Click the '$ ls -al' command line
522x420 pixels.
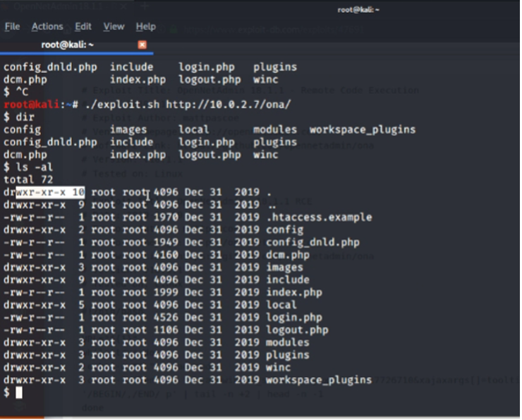[x=28, y=167]
